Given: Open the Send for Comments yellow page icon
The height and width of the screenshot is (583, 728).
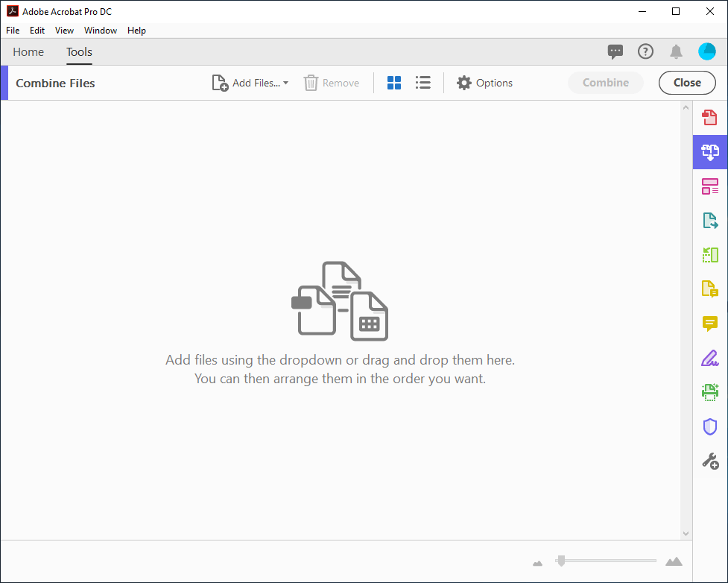Looking at the screenshot, I should pos(709,289).
